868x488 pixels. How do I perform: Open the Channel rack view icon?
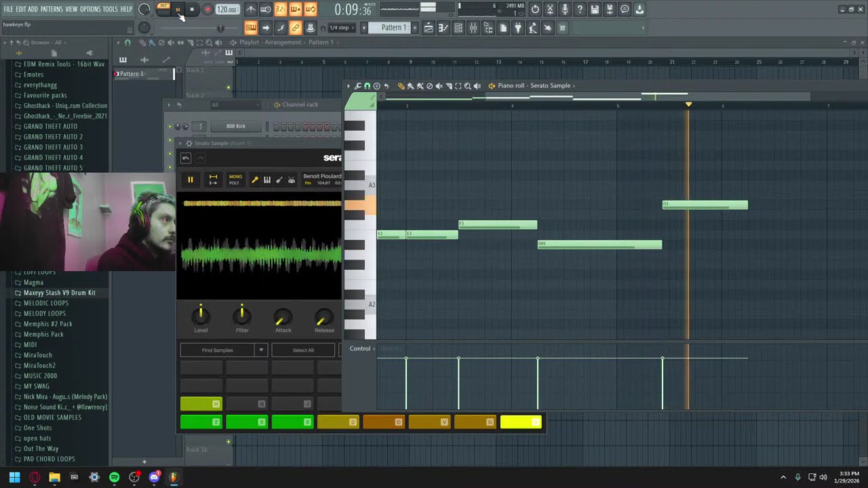[458, 28]
